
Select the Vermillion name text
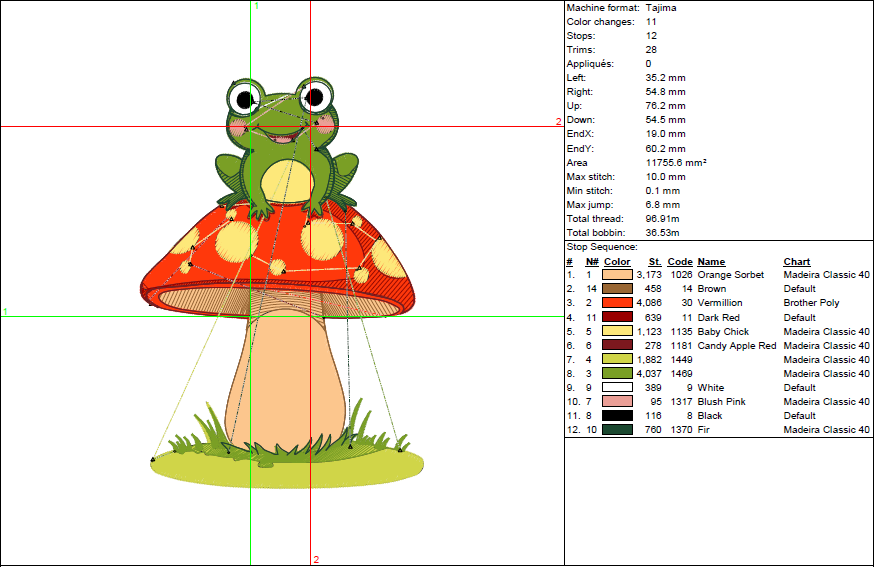[720, 302]
